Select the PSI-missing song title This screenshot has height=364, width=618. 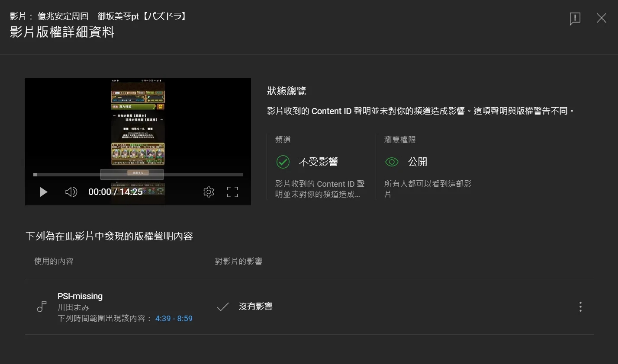(80, 296)
